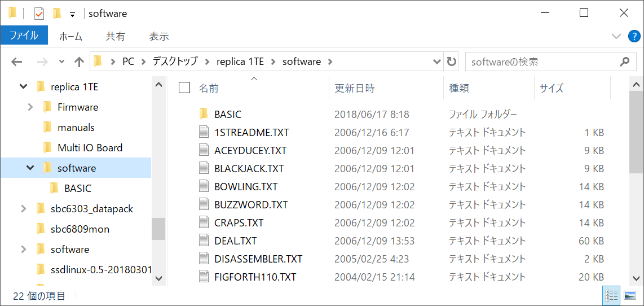Click the file list scrollbar down arrow

coord(636,278)
